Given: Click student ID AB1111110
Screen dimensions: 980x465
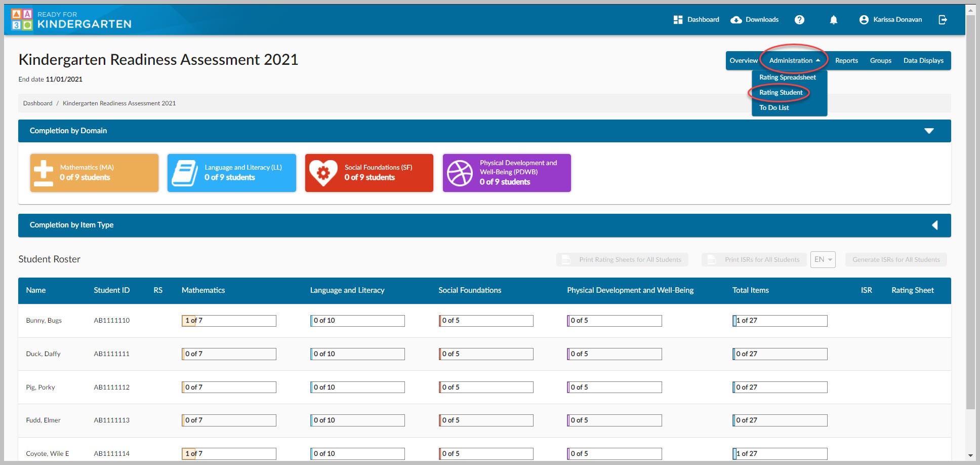Looking at the screenshot, I should click(x=111, y=321).
